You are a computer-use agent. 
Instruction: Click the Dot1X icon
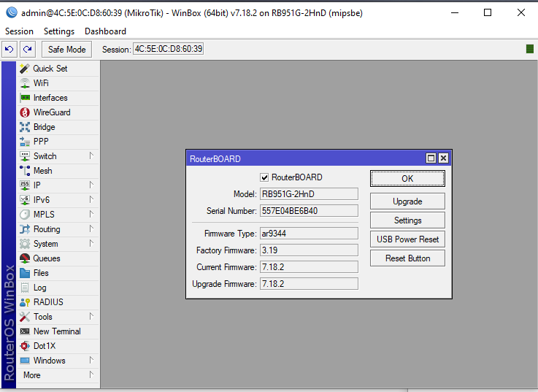pos(25,346)
